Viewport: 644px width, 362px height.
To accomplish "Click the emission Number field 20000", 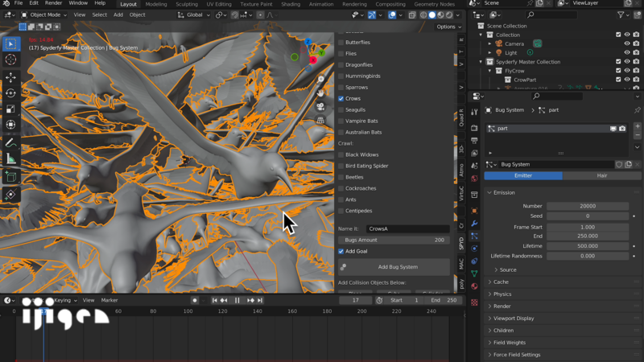I will [588, 206].
